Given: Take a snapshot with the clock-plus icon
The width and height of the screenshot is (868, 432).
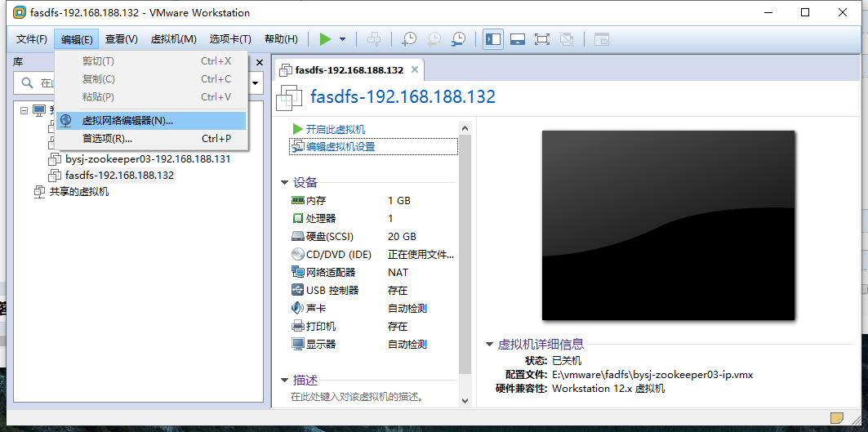Looking at the screenshot, I should coord(409,39).
